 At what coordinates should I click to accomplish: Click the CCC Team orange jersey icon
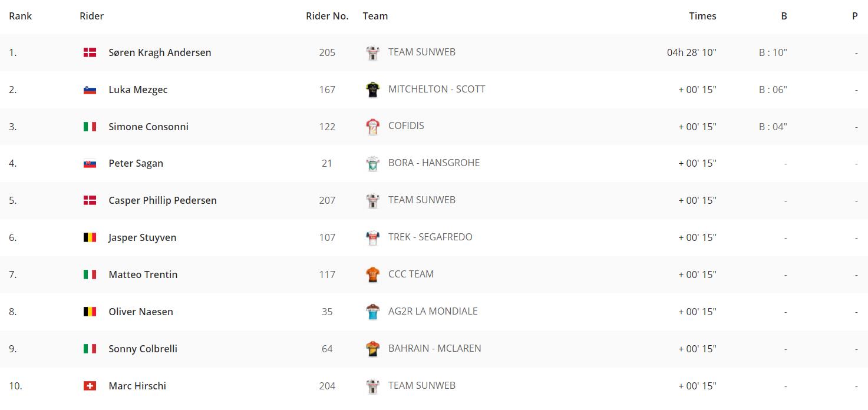point(372,275)
